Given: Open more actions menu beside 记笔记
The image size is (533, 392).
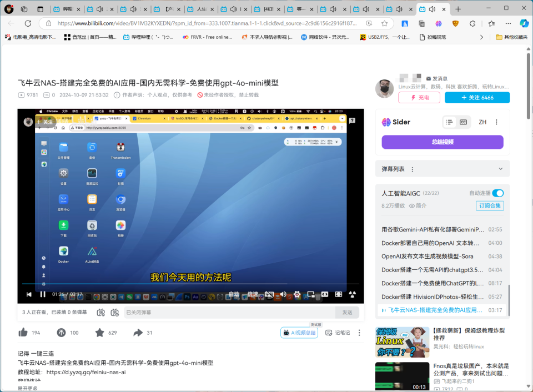Looking at the screenshot, I should [359, 333].
